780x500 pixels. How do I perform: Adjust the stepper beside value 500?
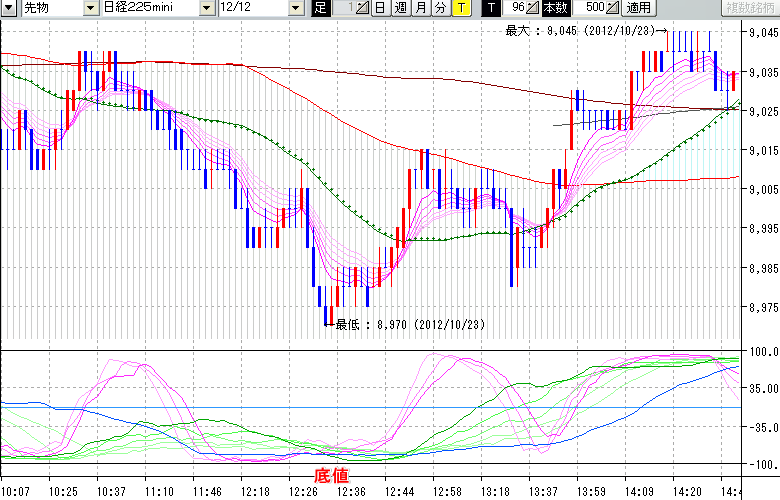612,8
